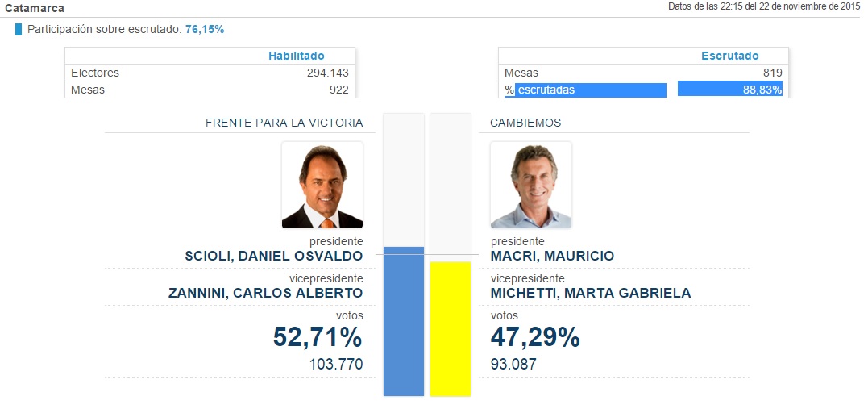Screen dimensions: 868x405
Task: Select the yellow Macri vote bar
Action: point(451,328)
